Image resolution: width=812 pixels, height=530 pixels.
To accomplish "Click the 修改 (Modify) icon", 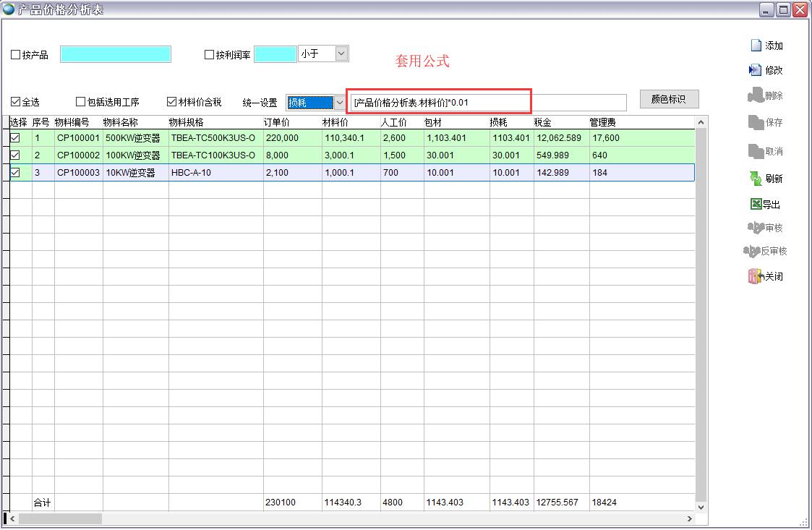I will click(756, 70).
